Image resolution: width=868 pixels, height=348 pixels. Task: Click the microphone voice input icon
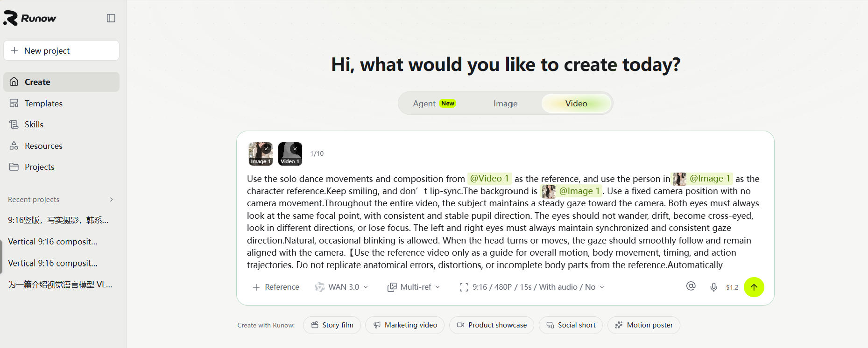[713, 287]
